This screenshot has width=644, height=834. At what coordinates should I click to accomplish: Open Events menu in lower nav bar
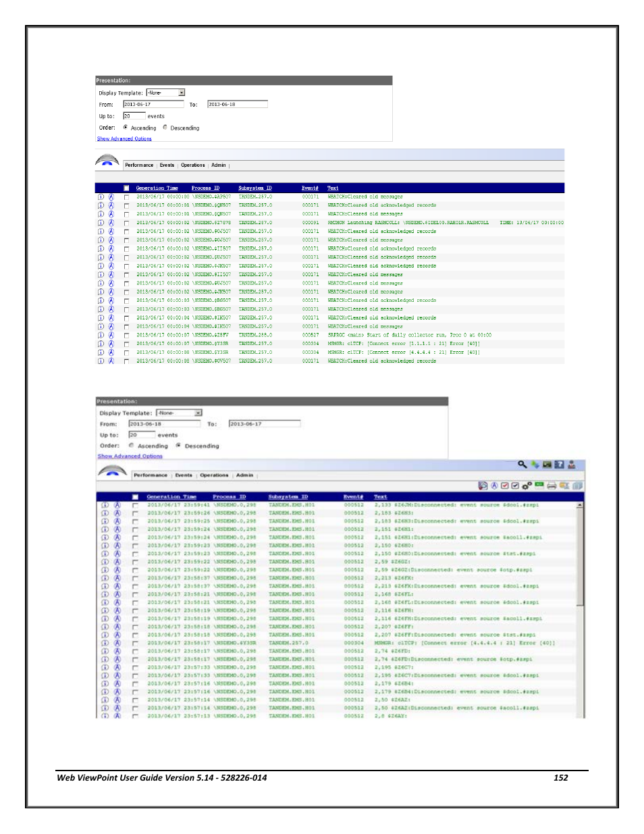[184, 475]
